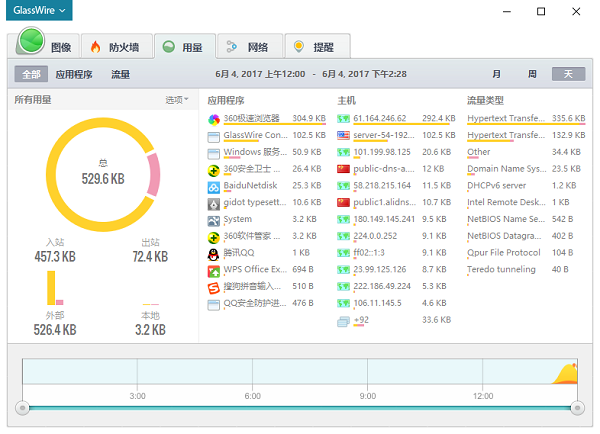Expand the +92 more hosts entry
This screenshot has width=600, height=434.
coord(360,321)
